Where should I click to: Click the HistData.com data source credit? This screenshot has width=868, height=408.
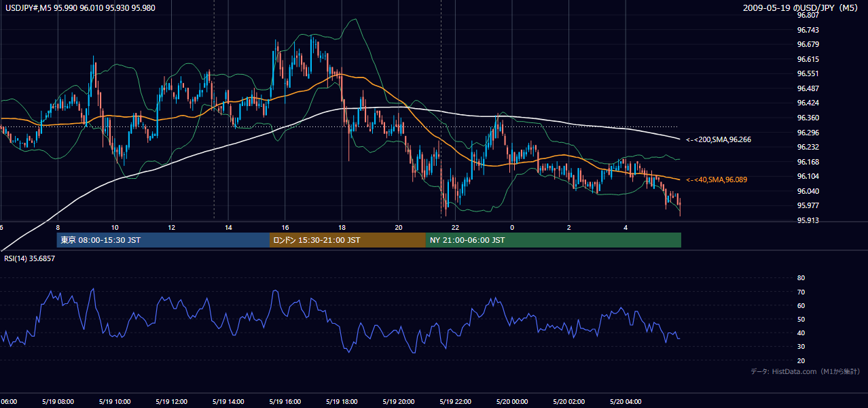806,371
